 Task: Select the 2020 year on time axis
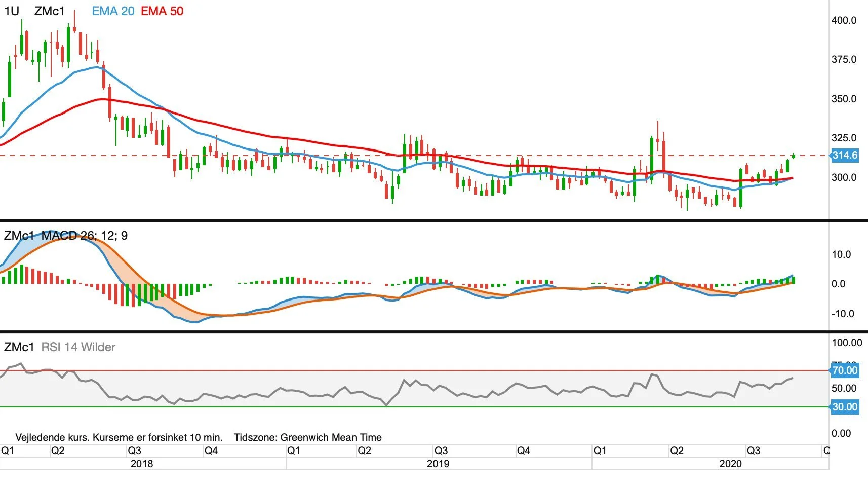730,464
